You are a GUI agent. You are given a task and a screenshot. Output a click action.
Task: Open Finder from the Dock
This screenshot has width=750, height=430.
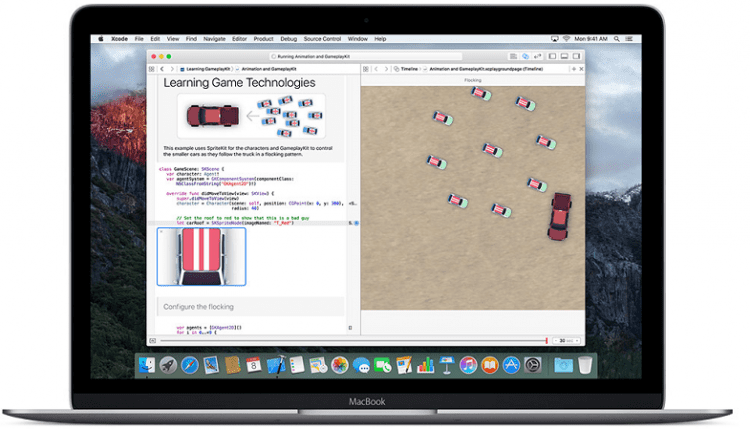pos(147,365)
